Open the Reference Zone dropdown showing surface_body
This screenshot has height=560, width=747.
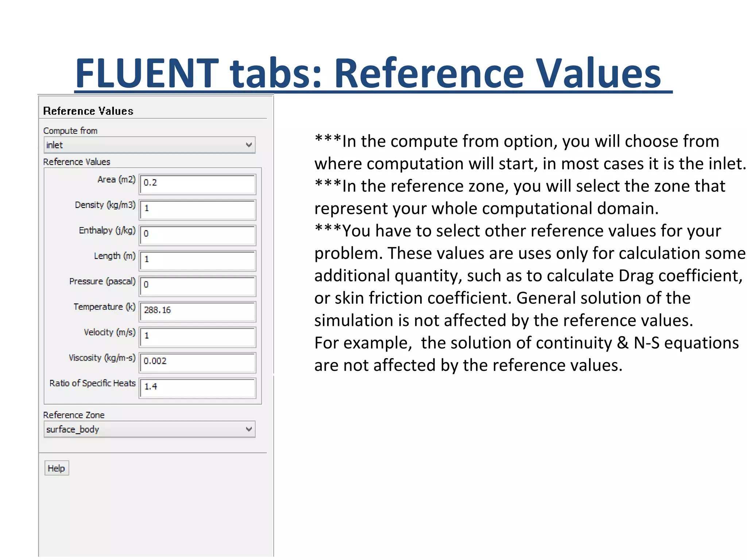[149, 429]
